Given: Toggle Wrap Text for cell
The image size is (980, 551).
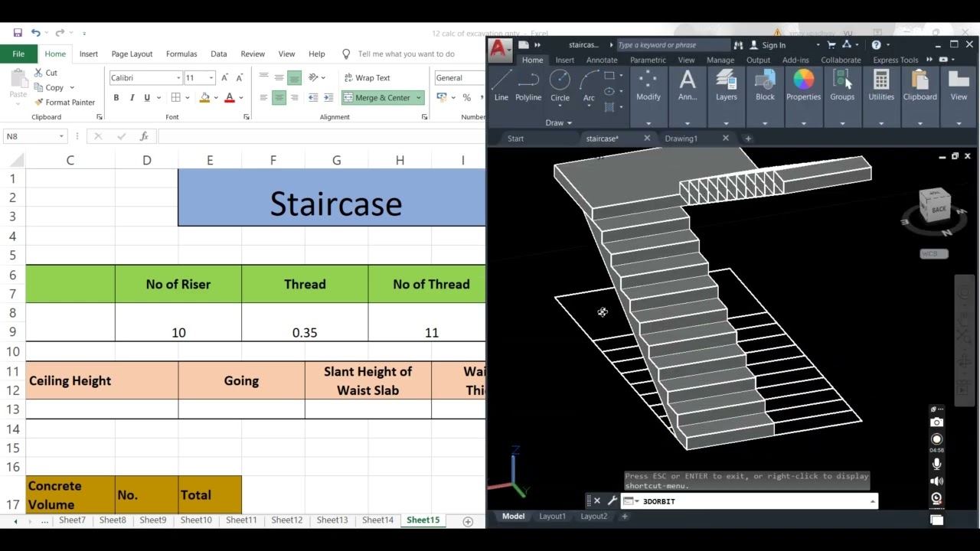Looking at the screenshot, I should (x=366, y=78).
